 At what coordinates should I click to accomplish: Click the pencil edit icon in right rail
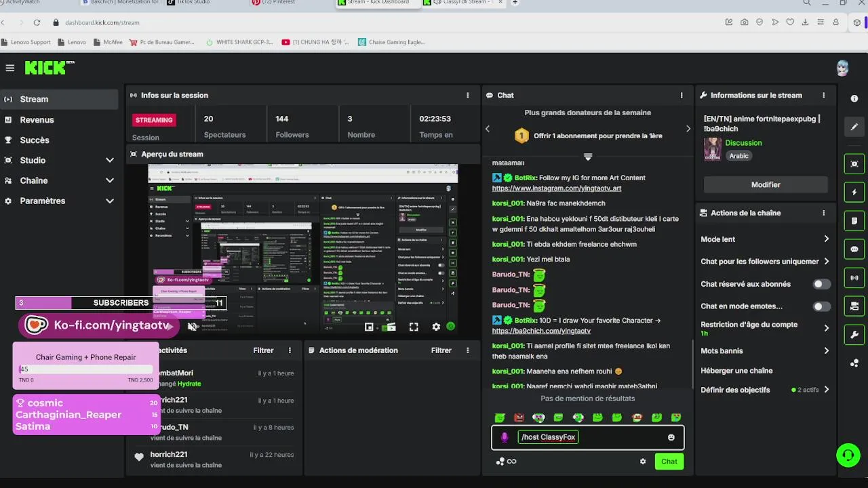(854, 127)
